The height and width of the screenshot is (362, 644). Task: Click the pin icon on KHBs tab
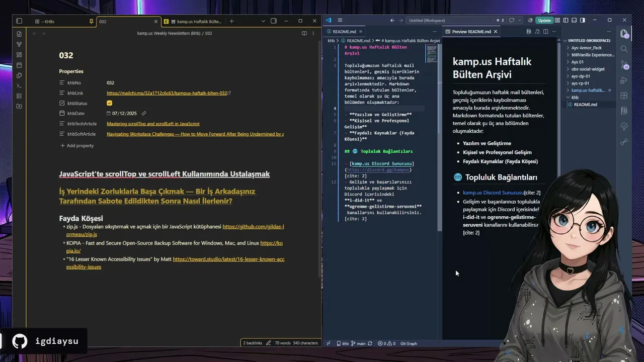pos(91,22)
